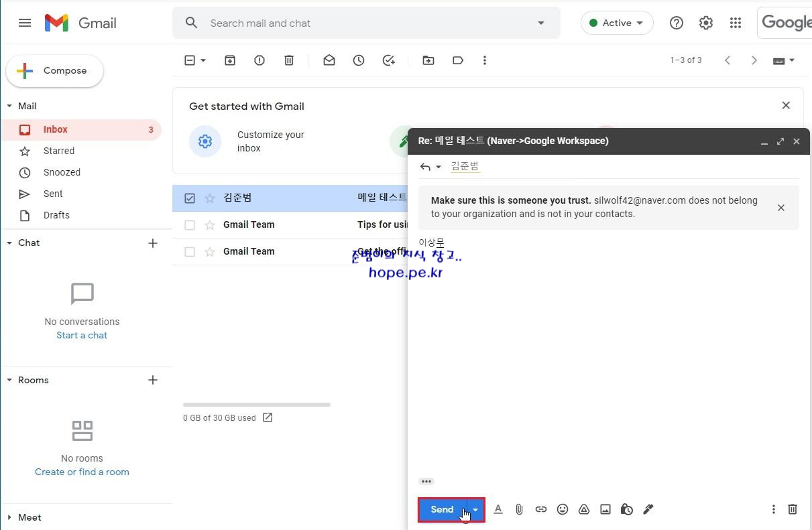
Task: Click Create or find a room
Action: pos(82,472)
